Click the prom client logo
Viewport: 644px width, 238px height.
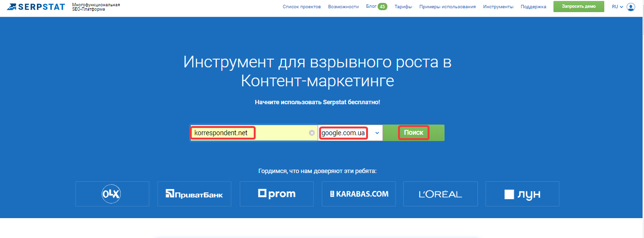tap(276, 194)
